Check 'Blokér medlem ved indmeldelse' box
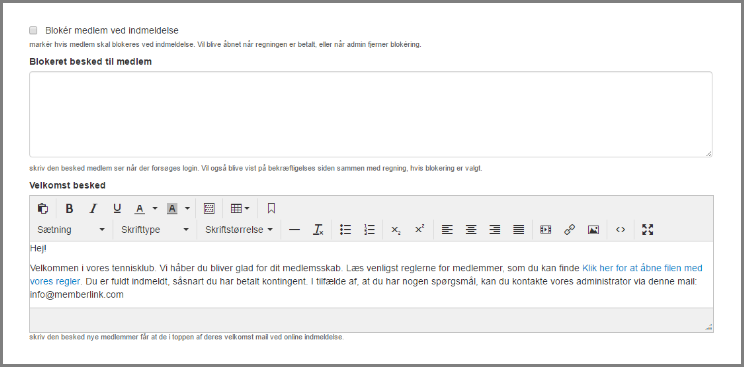 (33, 30)
